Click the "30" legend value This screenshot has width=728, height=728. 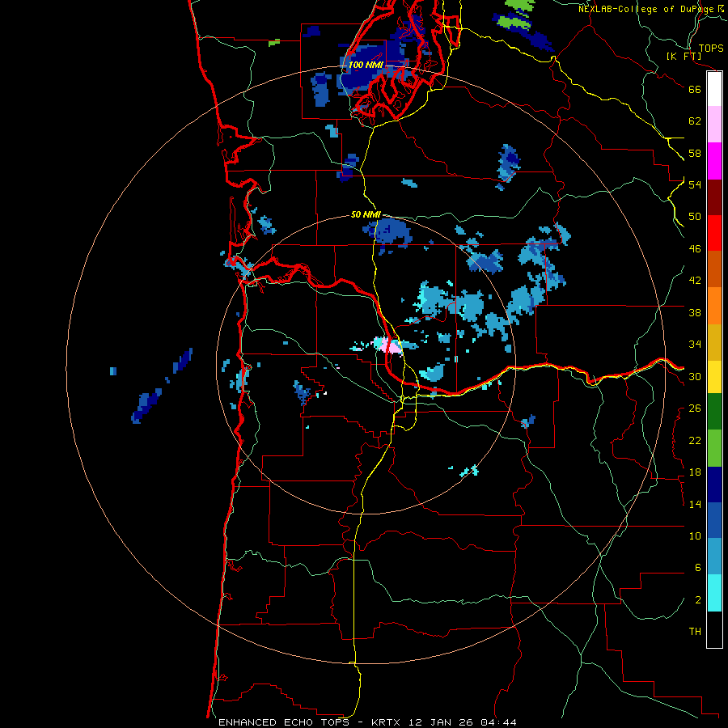point(695,376)
